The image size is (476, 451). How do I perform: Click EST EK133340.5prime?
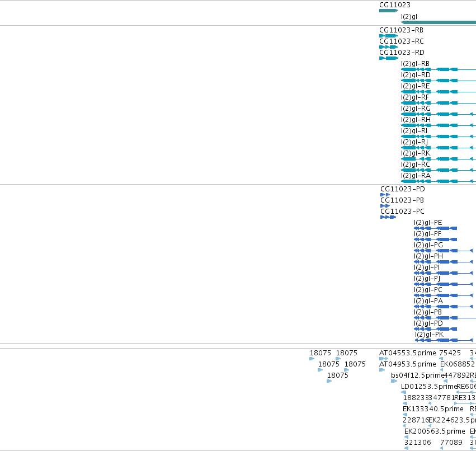click(404, 415)
